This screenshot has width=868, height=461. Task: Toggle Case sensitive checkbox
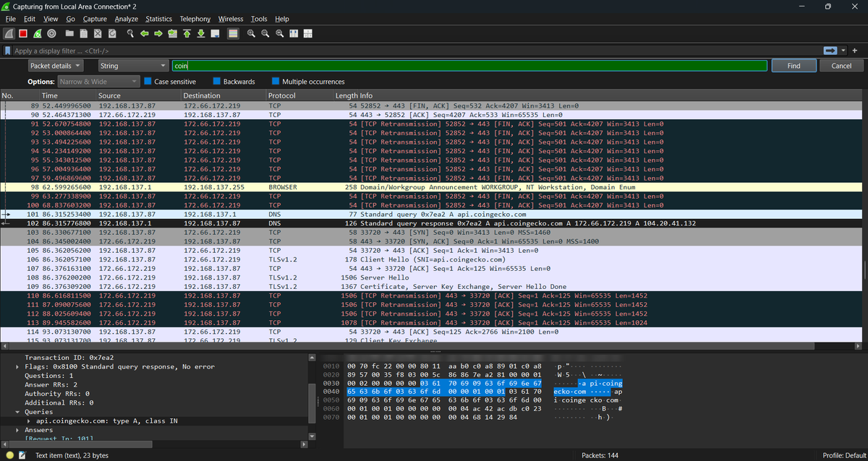pyautogui.click(x=148, y=82)
